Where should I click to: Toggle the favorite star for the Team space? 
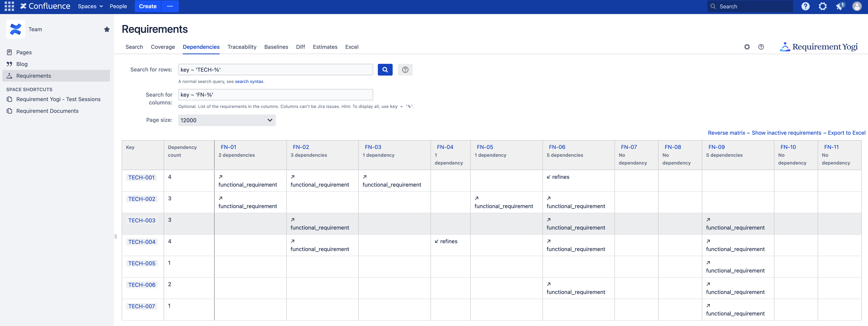tap(107, 29)
